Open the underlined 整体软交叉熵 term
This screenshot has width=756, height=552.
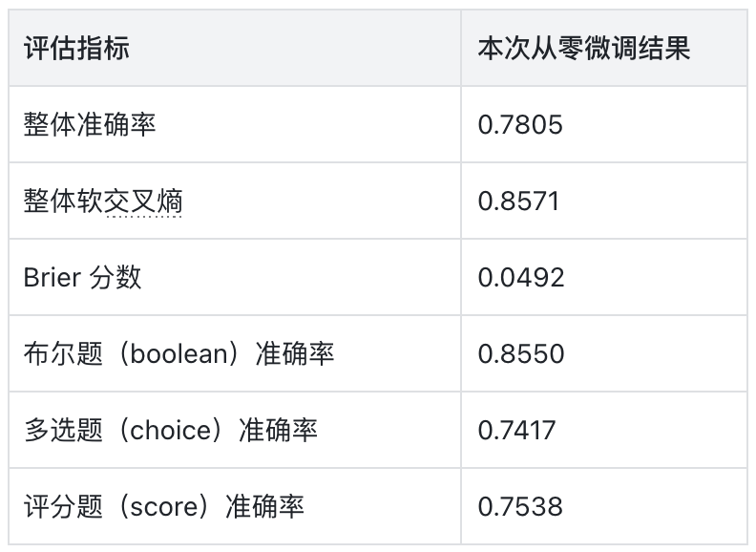click(x=103, y=201)
